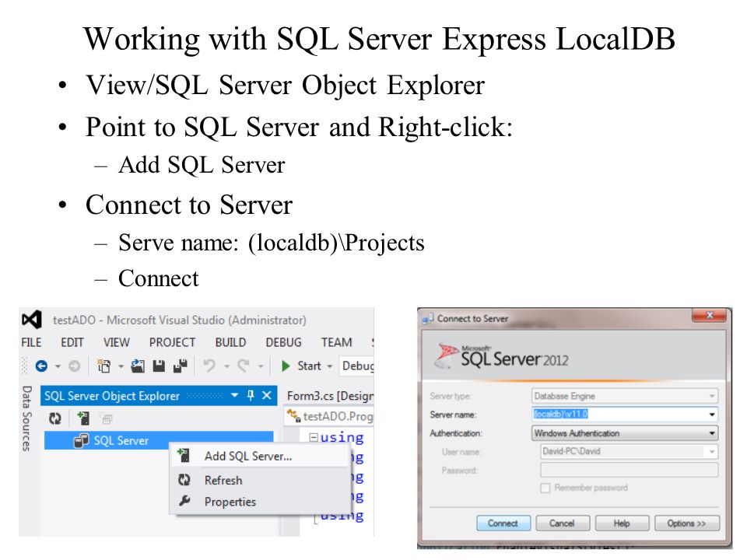Open Undo history dropdown arrow
Screen dimensions: 747x560
[x=226, y=366]
